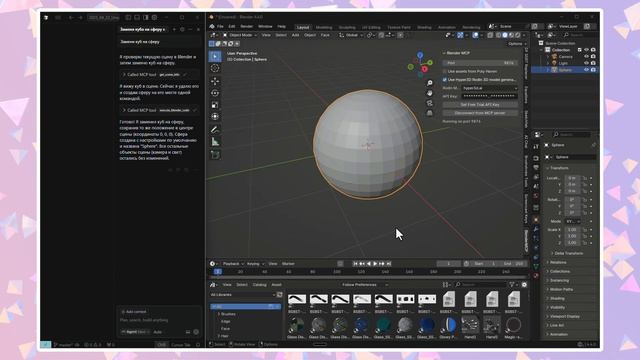Click the API Key input field
Screen dimensions: 640x360
[489, 96]
